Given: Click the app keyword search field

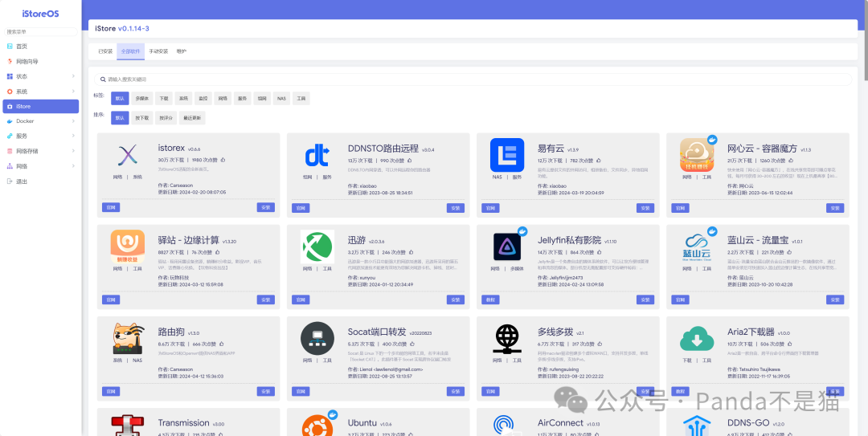Looking at the screenshot, I should click(x=473, y=79).
